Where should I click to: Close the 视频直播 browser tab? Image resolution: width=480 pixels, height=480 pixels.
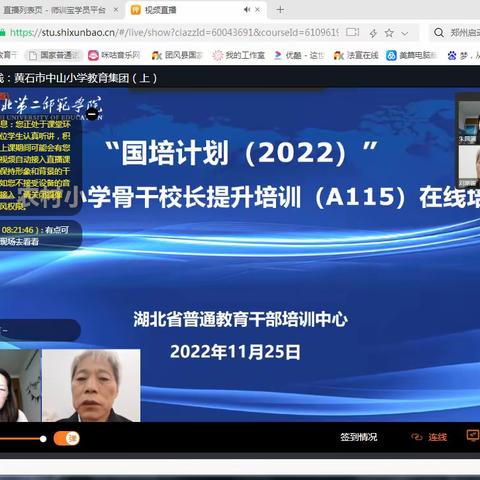tap(258, 10)
